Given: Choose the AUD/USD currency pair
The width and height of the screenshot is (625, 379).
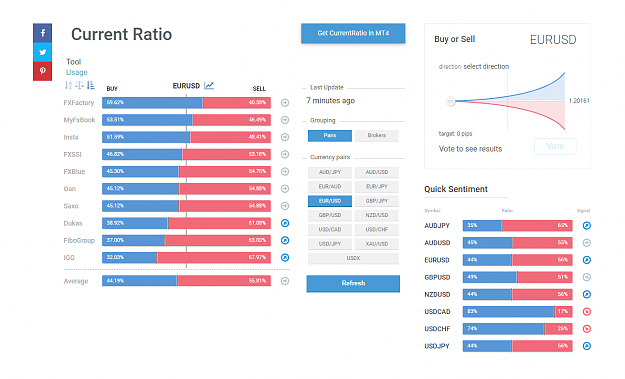Looking at the screenshot, I should [377, 172].
